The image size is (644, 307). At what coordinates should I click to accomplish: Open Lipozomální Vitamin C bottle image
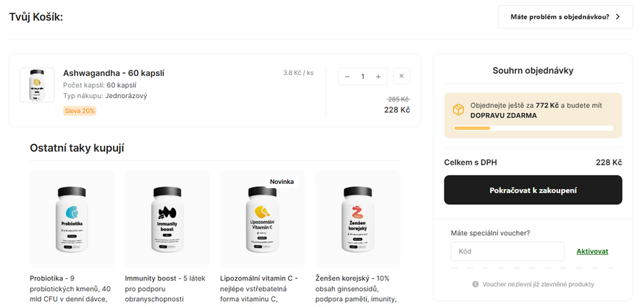[262, 218]
